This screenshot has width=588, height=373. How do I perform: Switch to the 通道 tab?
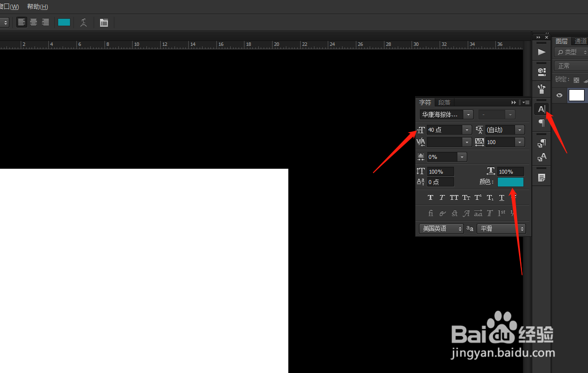pyautogui.click(x=580, y=41)
